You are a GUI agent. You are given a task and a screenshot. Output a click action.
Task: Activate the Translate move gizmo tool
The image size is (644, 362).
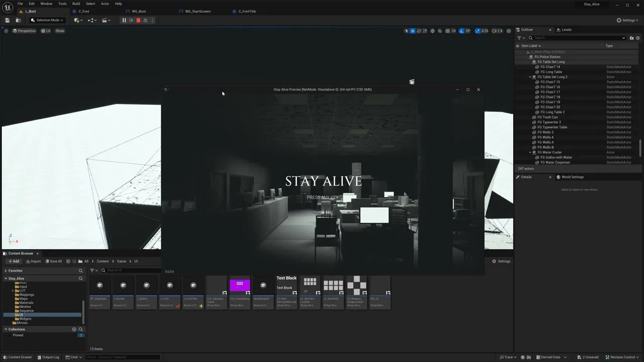(x=413, y=31)
